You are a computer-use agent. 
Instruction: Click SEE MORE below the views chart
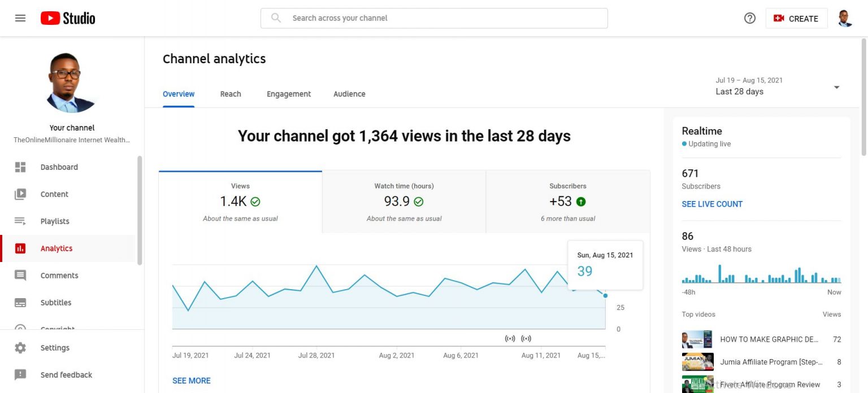click(x=191, y=380)
